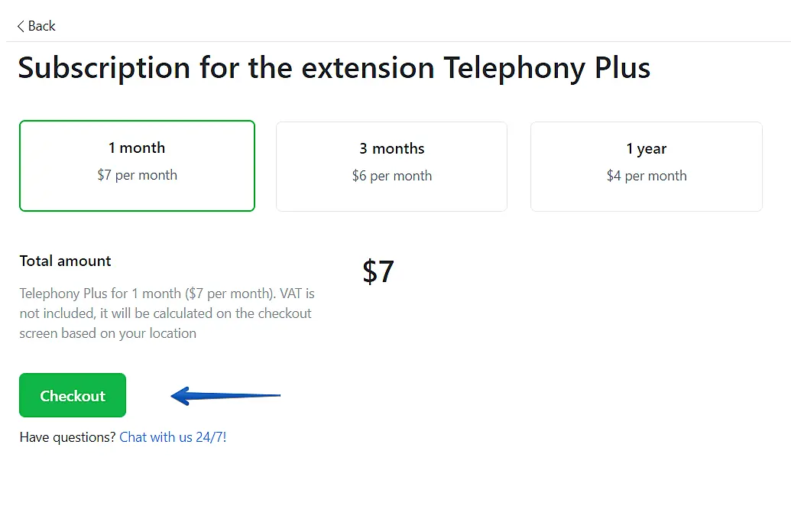The height and width of the screenshot is (532, 791).
Task: Select the 3 months subscription plan
Action: 391,166
